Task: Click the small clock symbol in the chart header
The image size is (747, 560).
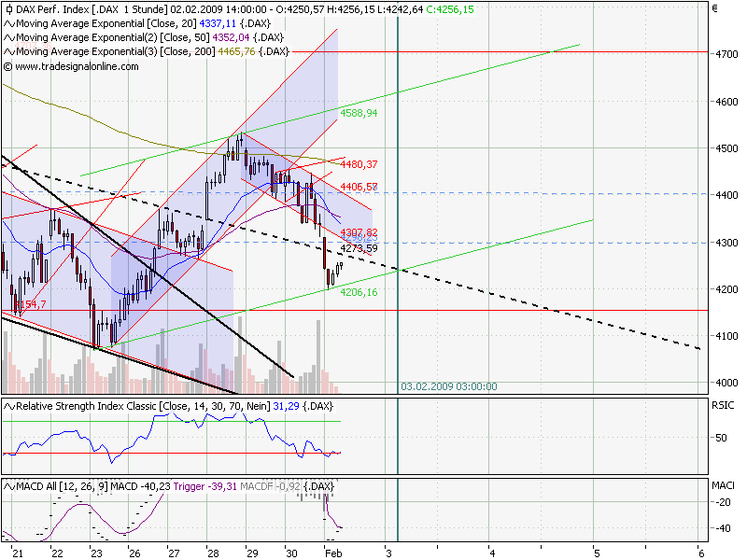Action: pyautogui.click(x=8, y=8)
